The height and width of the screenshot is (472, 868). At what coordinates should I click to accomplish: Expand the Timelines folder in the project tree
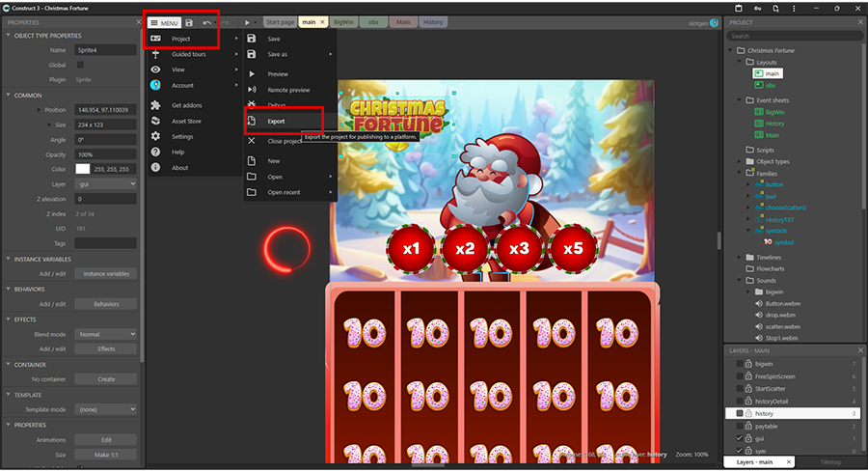pyautogui.click(x=738, y=257)
